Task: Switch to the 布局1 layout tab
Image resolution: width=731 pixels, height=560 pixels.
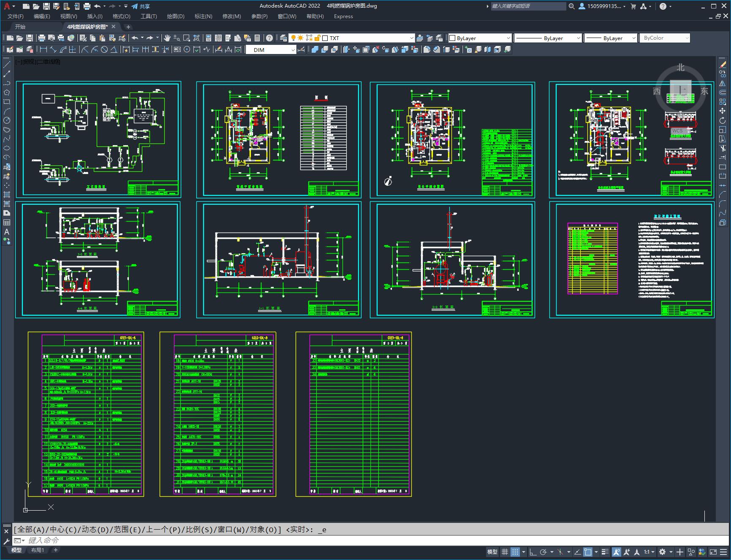Action: 37,550
